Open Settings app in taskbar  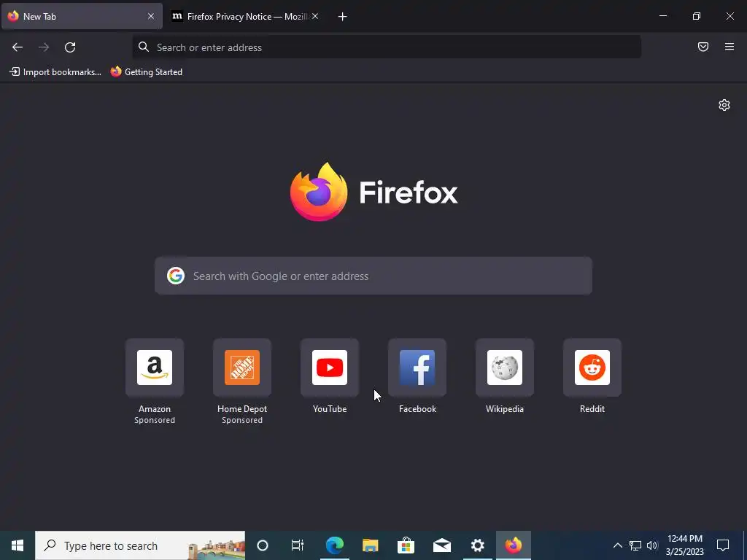[x=477, y=545]
